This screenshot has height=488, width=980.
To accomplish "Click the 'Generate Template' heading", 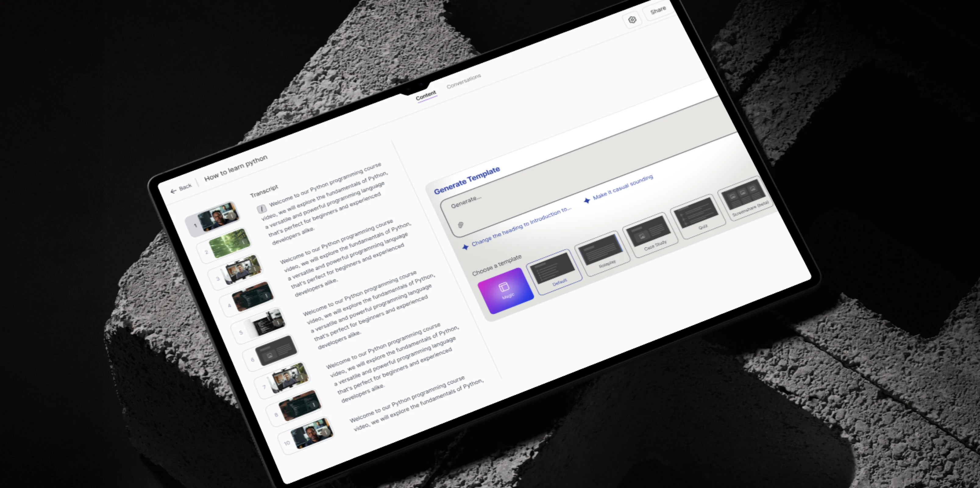I will pos(467,181).
